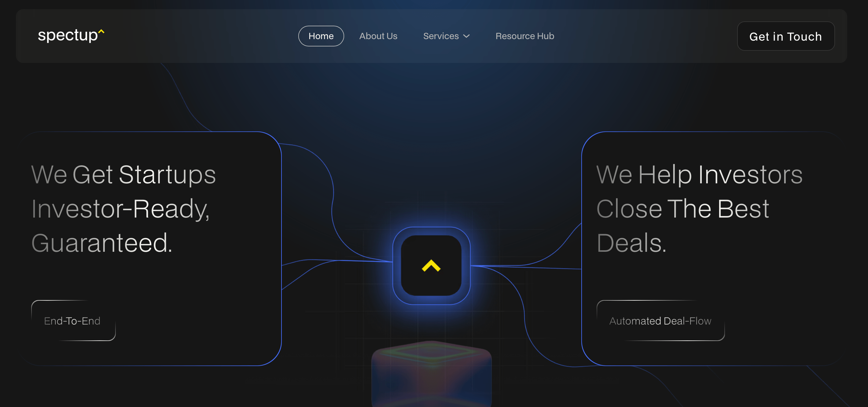
Task: Open the Resource Hub link
Action: (525, 36)
